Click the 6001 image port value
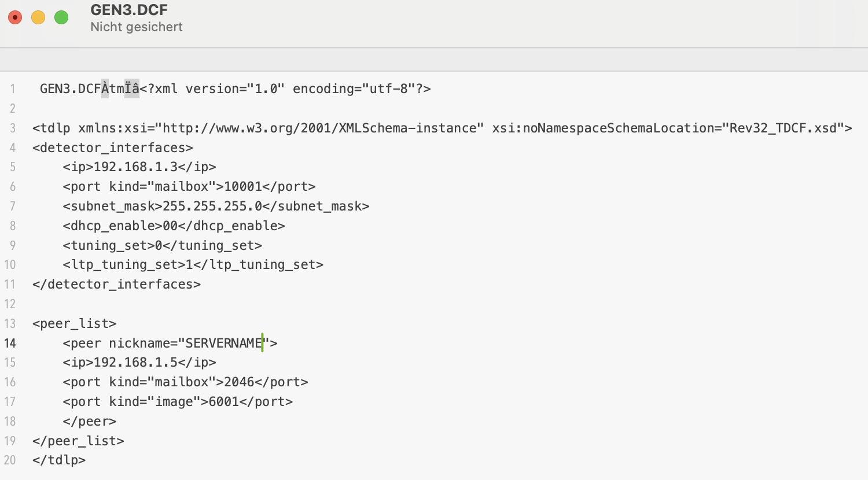This screenshot has height=480, width=868. 224,402
